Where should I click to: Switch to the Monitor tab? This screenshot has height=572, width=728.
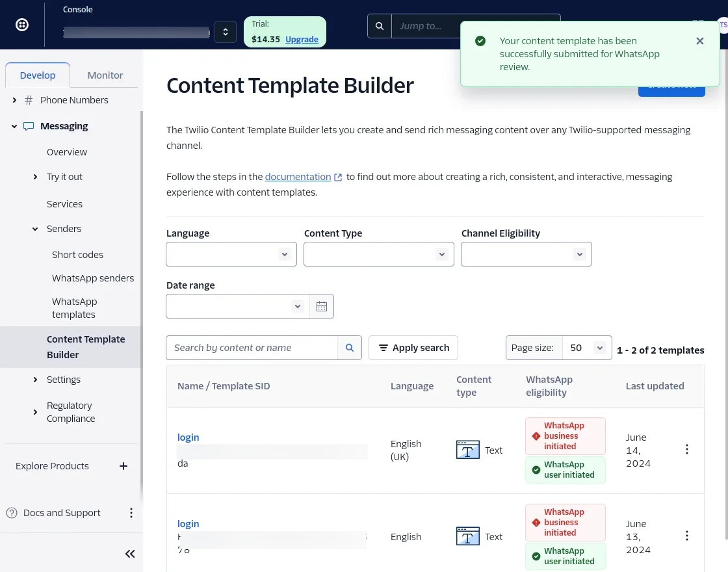[105, 75]
